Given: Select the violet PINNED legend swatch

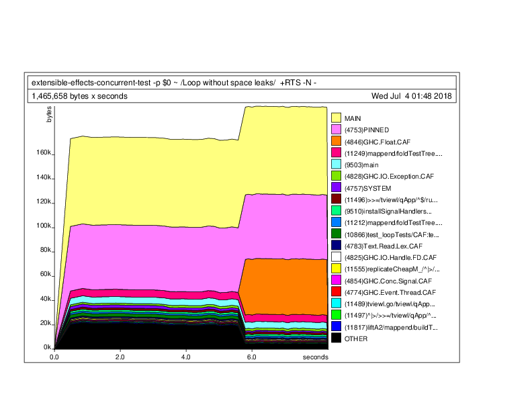Looking at the screenshot, I should click(x=337, y=129).
